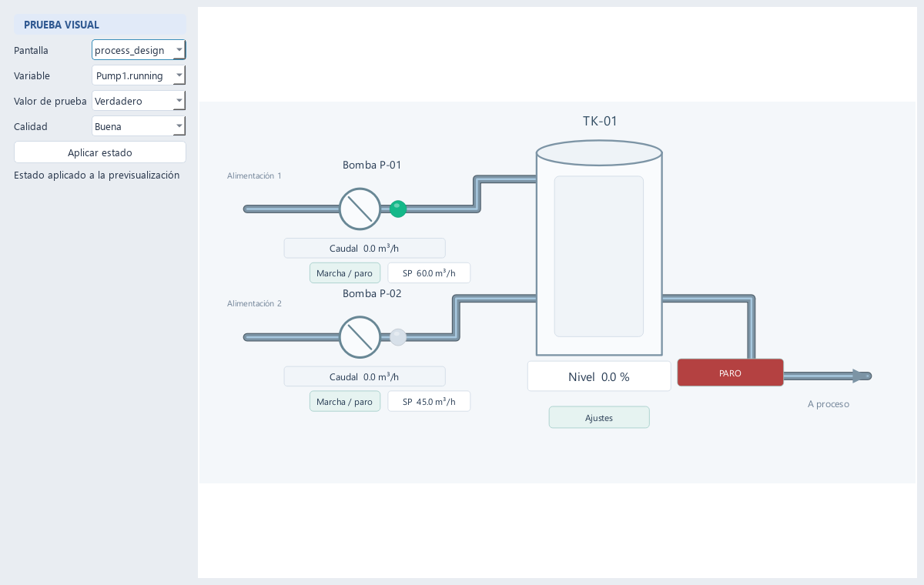This screenshot has height=585, width=924.
Task: Click the Alimentación 1 inlet pipe
Action: pos(292,209)
